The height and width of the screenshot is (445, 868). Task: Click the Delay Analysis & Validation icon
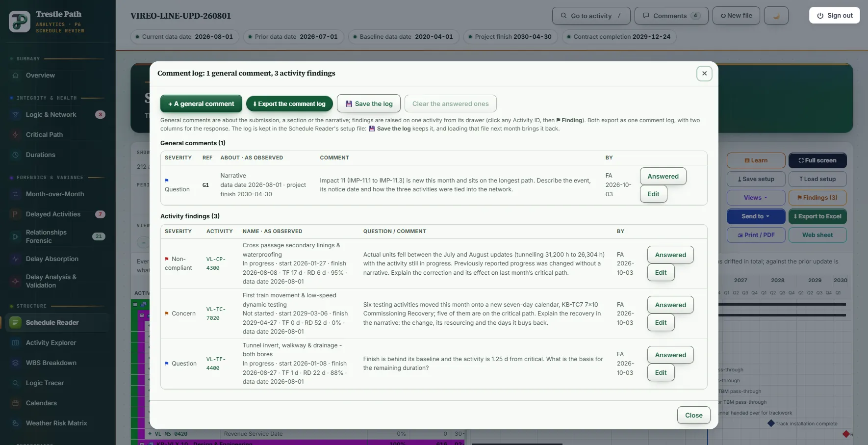(x=15, y=281)
